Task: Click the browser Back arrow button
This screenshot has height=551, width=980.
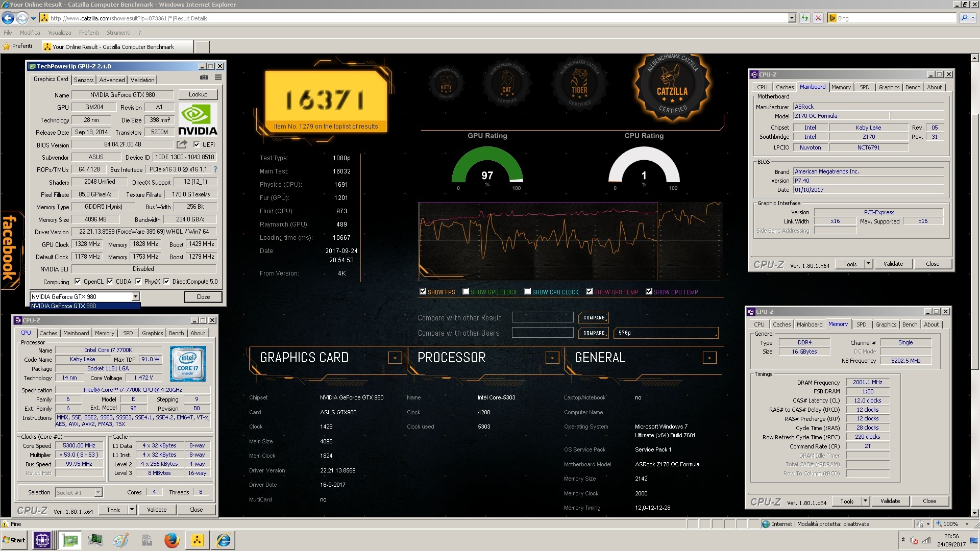Action: point(8,18)
